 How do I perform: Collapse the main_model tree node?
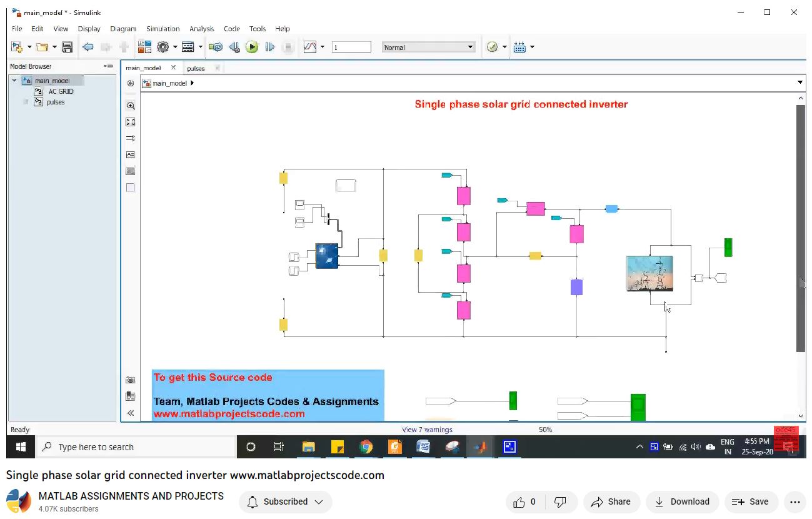coord(14,81)
